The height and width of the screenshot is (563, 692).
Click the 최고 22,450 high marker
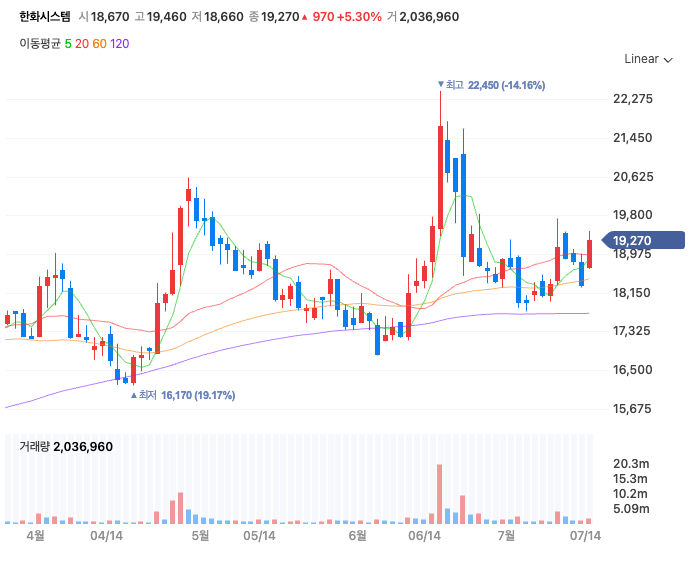491,85
